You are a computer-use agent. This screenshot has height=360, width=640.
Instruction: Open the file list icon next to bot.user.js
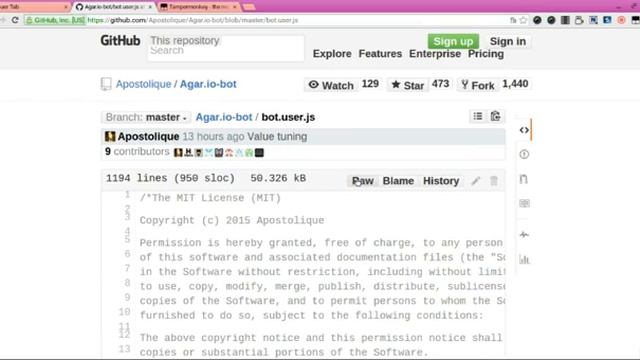pos(478,116)
